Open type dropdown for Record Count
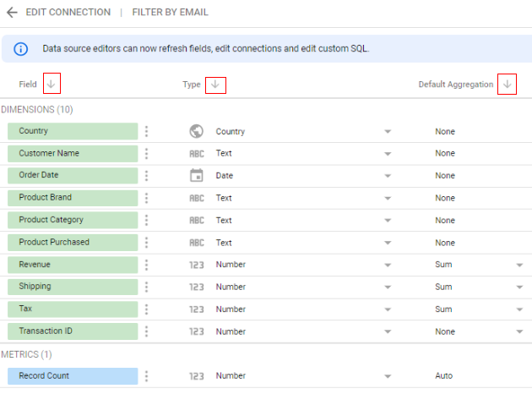 tap(388, 376)
